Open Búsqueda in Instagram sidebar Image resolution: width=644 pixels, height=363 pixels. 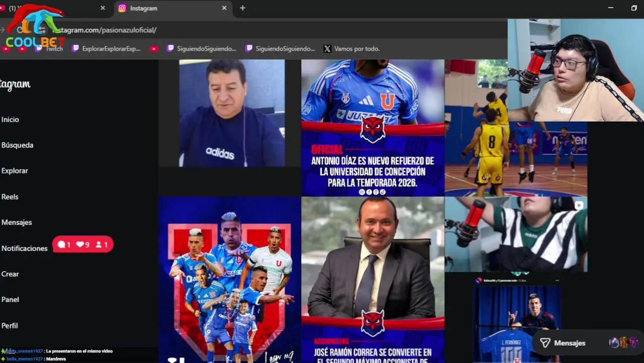pos(17,145)
